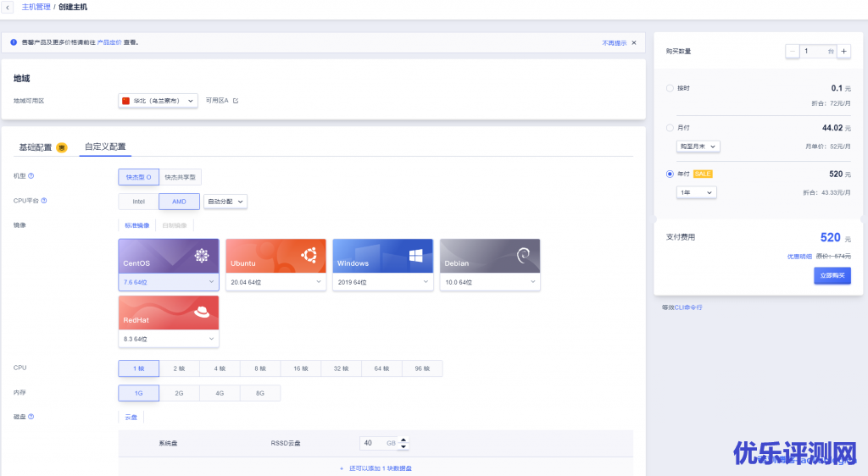Select the 按时 hourly billing radio button
This screenshot has height=476, width=868.
[670, 88]
